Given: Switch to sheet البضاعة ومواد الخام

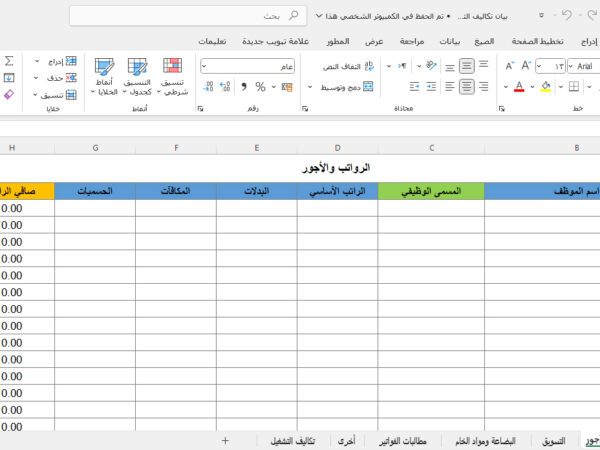Looking at the screenshot, I should click(x=486, y=441).
